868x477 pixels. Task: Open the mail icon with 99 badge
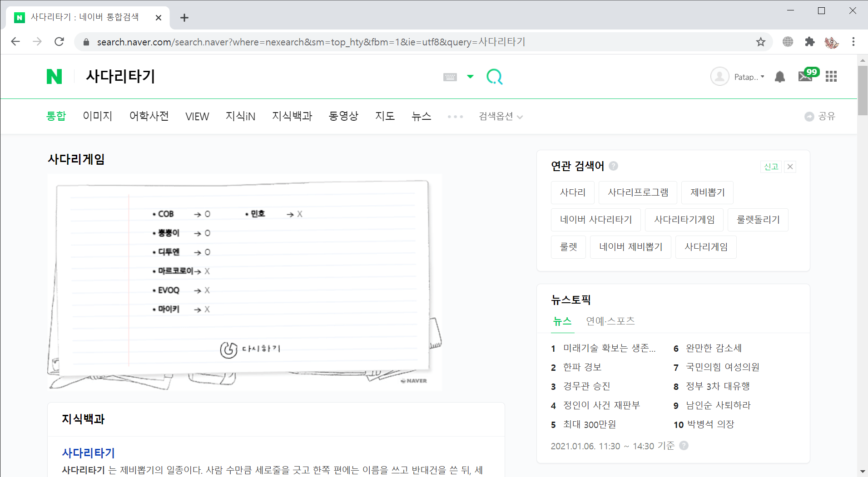pyautogui.click(x=808, y=75)
